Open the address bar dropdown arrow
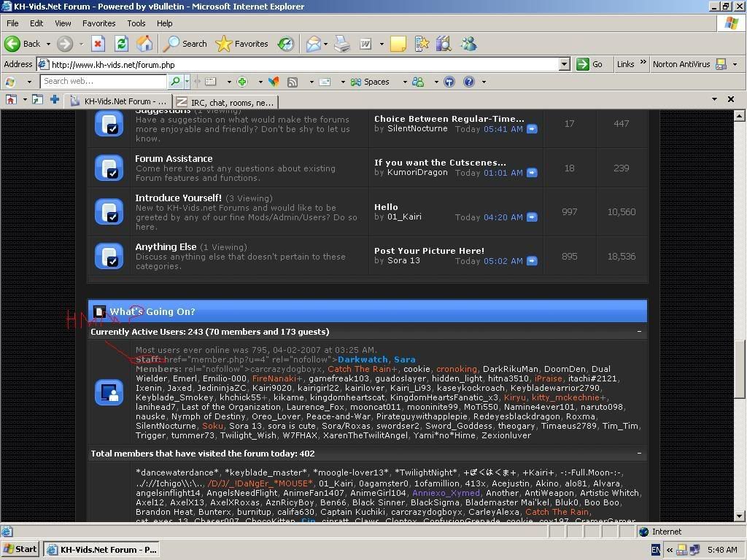The width and height of the screenshot is (747, 560). (x=565, y=64)
